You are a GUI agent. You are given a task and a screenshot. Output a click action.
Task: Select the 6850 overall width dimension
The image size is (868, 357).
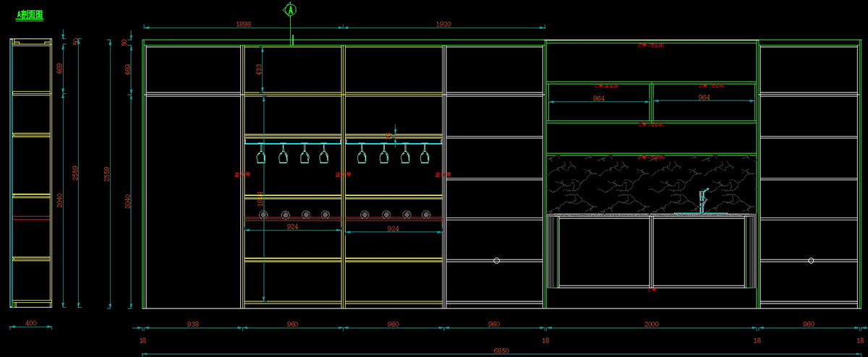point(501,350)
